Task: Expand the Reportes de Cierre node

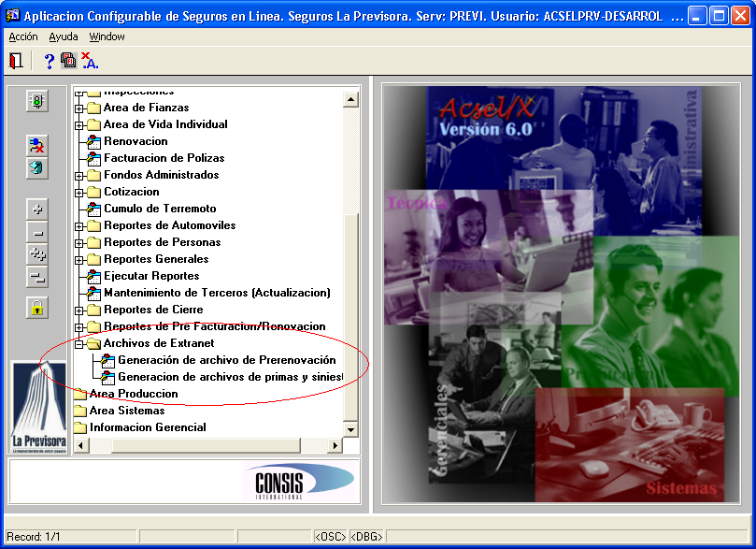Action: point(79,311)
